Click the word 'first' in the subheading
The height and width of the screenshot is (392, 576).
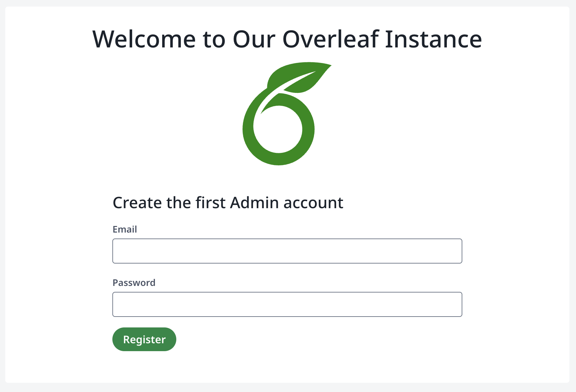pos(211,203)
